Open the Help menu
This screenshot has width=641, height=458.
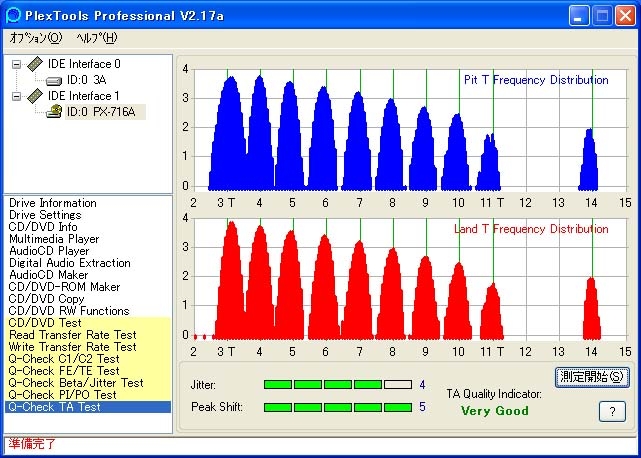point(97,38)
